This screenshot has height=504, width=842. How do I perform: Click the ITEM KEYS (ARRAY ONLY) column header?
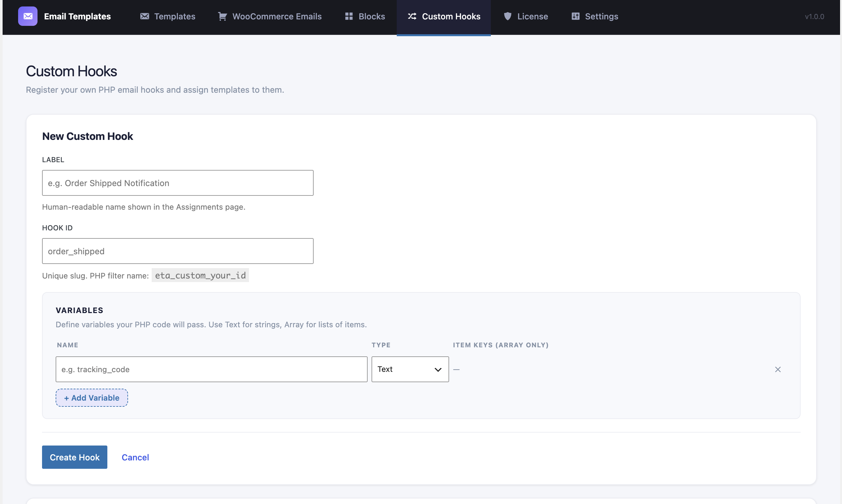point(501,345)
